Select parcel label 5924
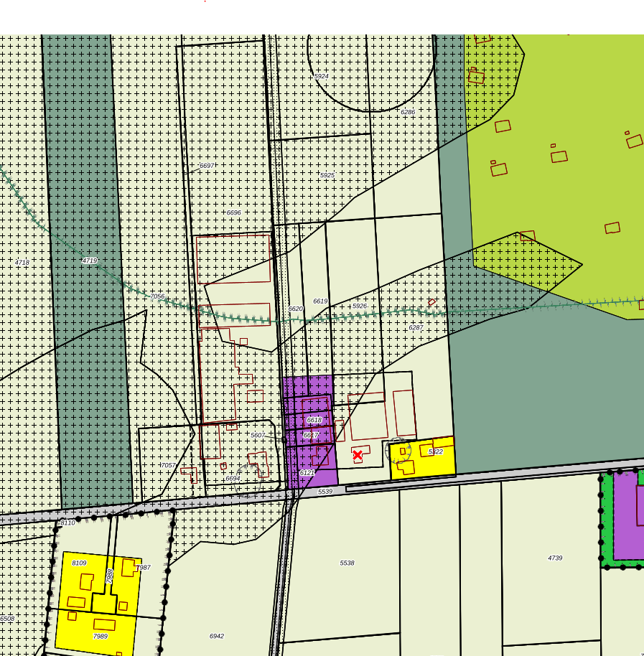 [322, 76]
